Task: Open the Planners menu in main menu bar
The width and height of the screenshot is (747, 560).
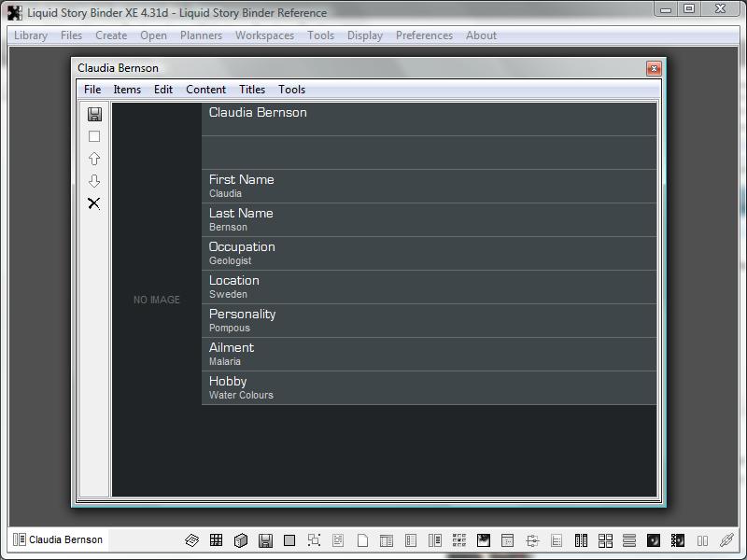Action: (x=201, y=35)
